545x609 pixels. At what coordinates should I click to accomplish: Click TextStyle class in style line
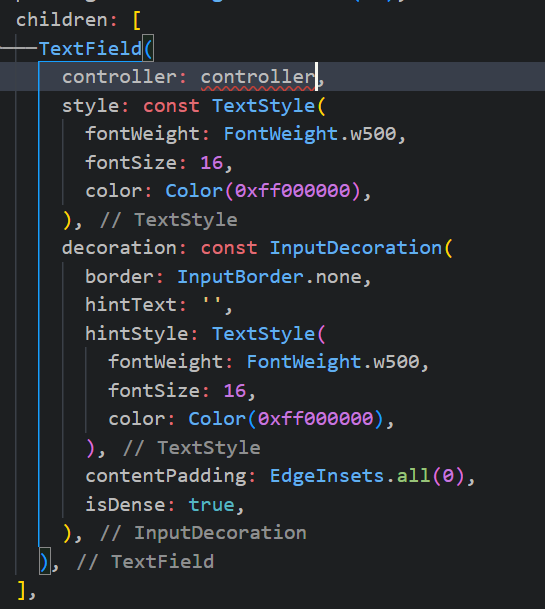(263, 106)
